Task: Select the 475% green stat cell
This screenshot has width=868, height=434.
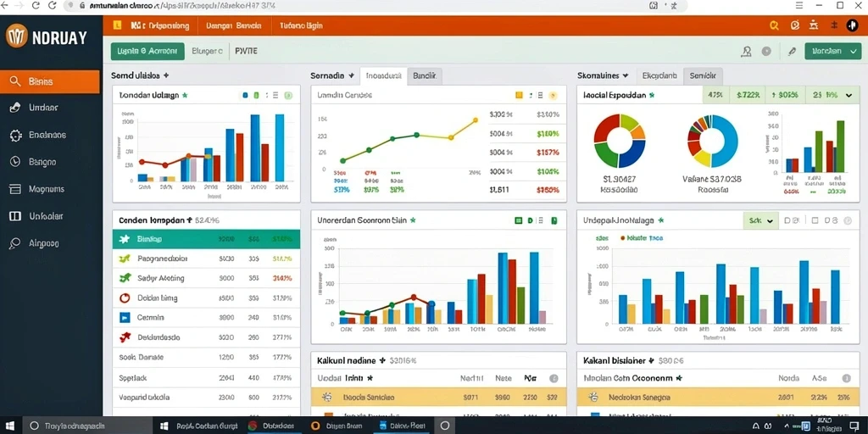Action: tap(715, 95)
